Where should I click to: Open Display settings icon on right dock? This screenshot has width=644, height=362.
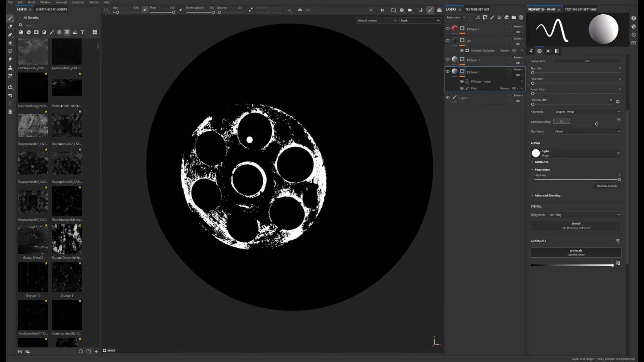(634, 18)
